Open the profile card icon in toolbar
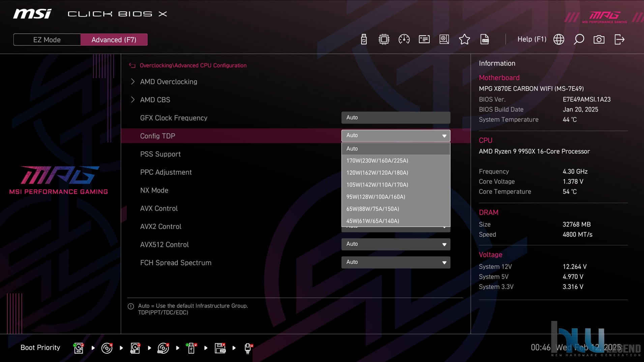The height and width of the screenshot is (362, 644). click(x=424, y=39)
